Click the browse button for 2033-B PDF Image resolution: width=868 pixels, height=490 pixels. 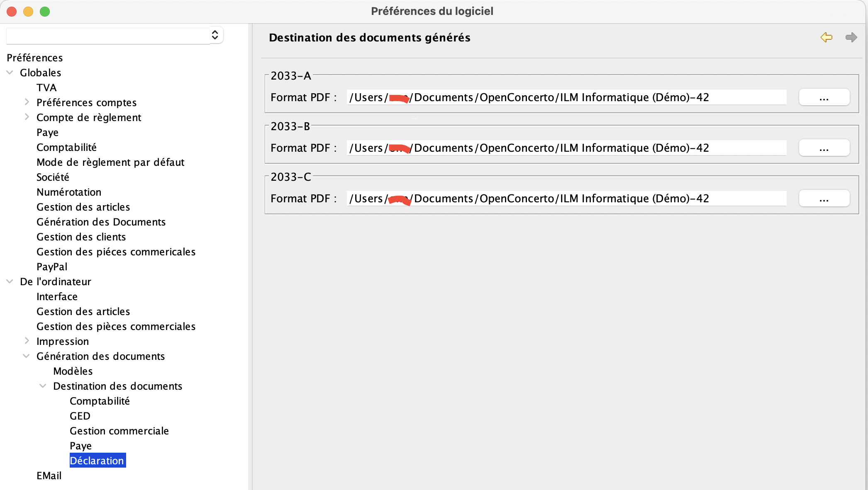pos(824,147)
